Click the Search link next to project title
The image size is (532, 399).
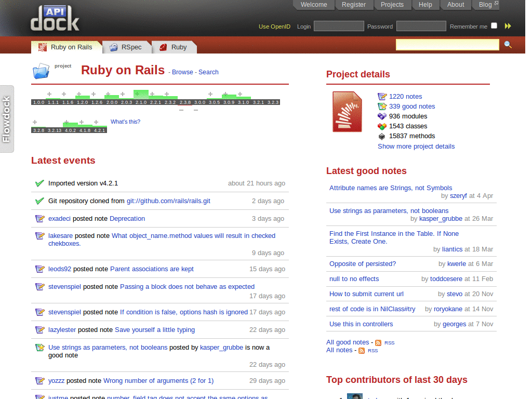(208, 72)
